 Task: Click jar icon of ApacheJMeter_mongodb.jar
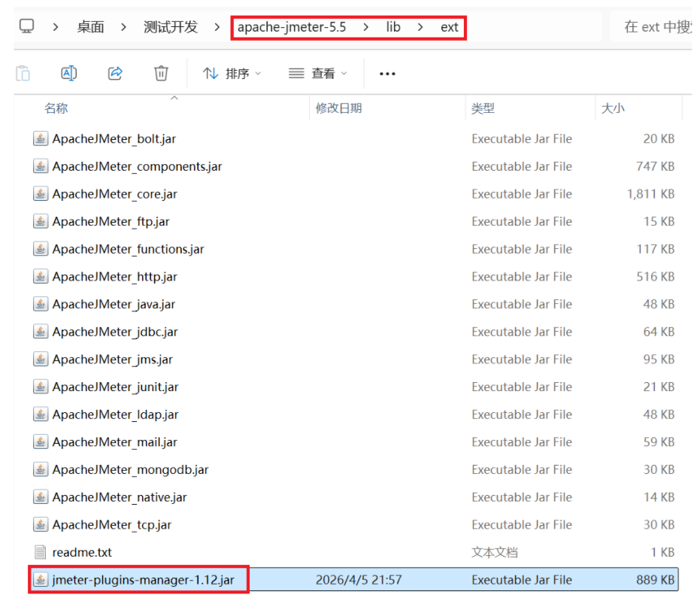(x=41, y=469)
